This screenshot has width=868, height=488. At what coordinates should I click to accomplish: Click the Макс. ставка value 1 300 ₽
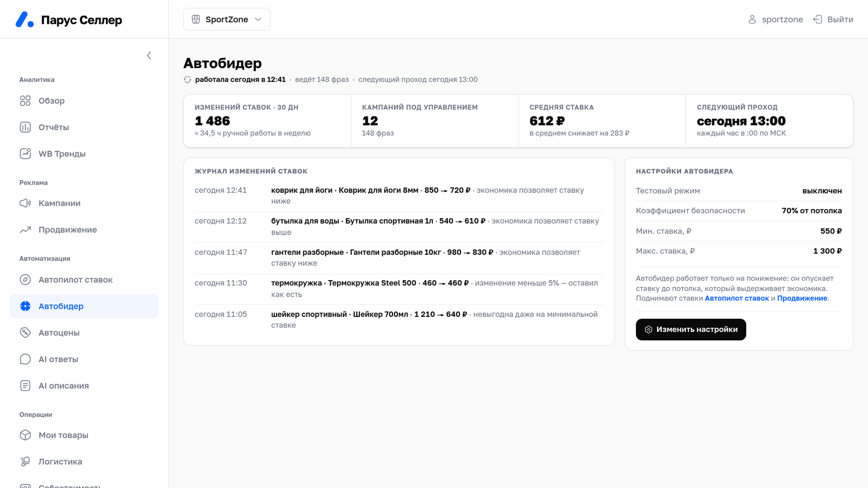[828, 251]
